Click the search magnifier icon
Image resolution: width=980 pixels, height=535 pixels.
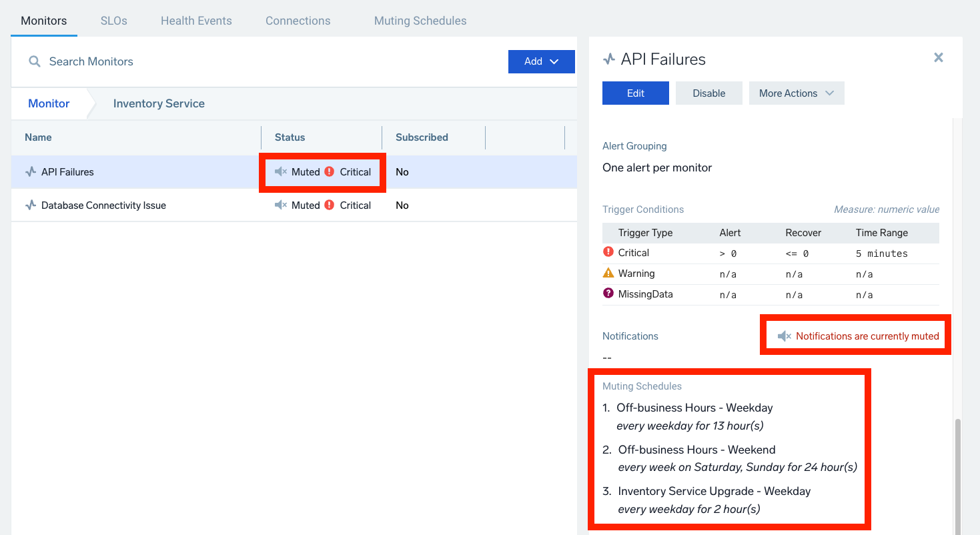click(x=34, y=61)
